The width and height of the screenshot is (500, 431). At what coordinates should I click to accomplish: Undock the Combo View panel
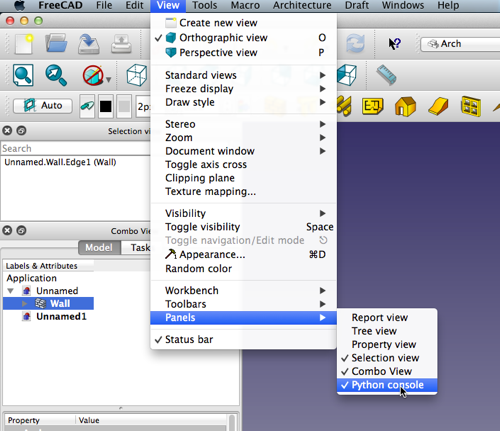coord(21,230)
